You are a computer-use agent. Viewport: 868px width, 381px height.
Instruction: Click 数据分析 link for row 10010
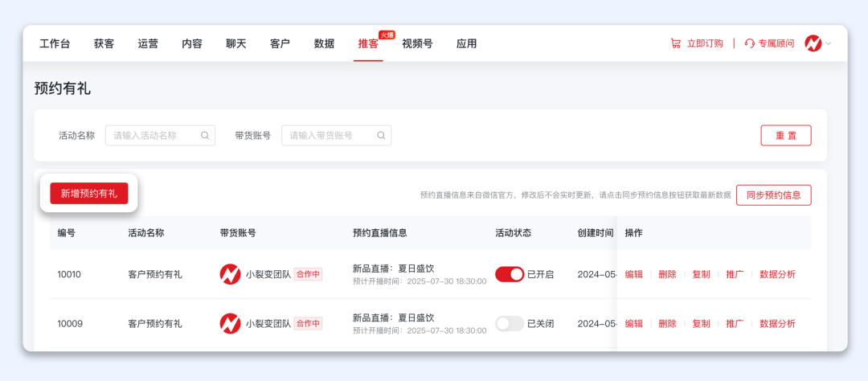777,274
